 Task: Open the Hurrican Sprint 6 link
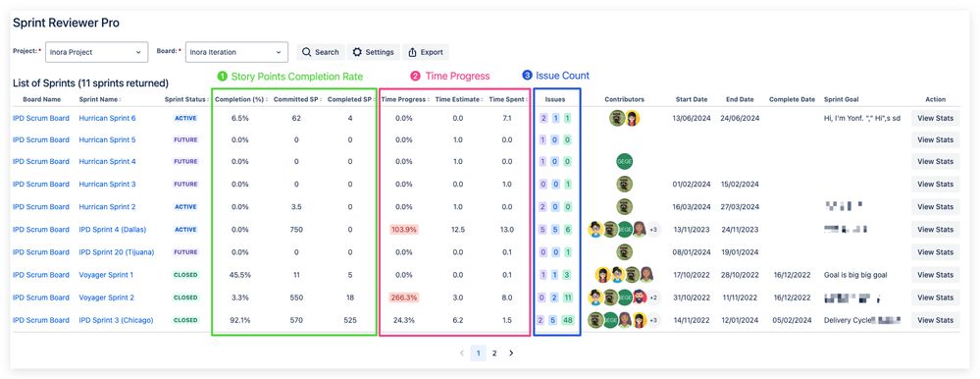pyautogui.click(x=107, y=118)
